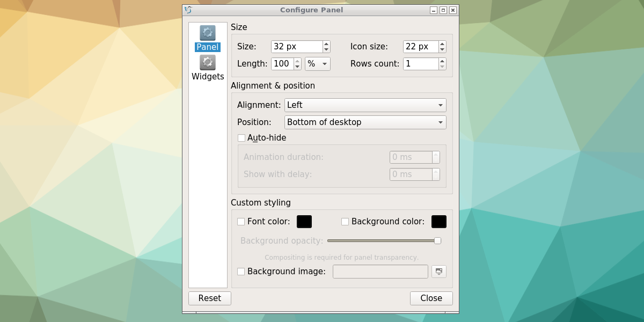Click the Rows count field showing 1
The image size is (644, 322).
coord(421,64)
